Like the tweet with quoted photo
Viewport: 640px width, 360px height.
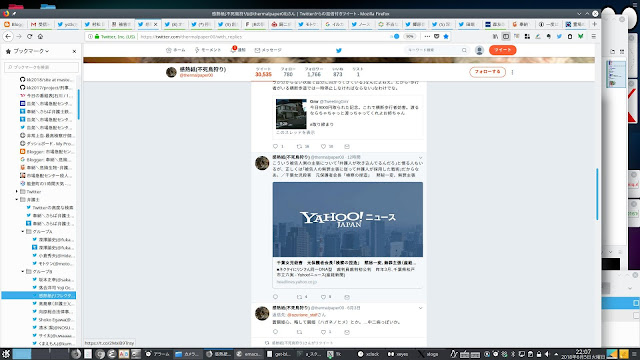coord(323,146)
